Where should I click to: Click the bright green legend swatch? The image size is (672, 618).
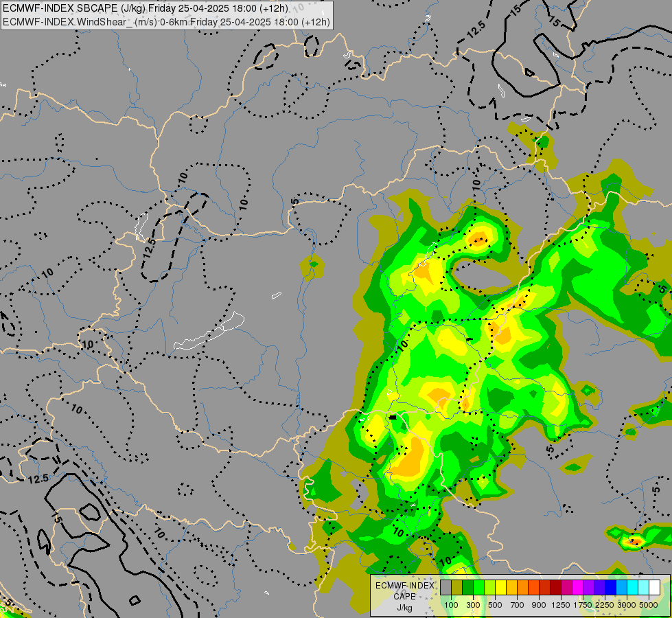coord(478,588)
